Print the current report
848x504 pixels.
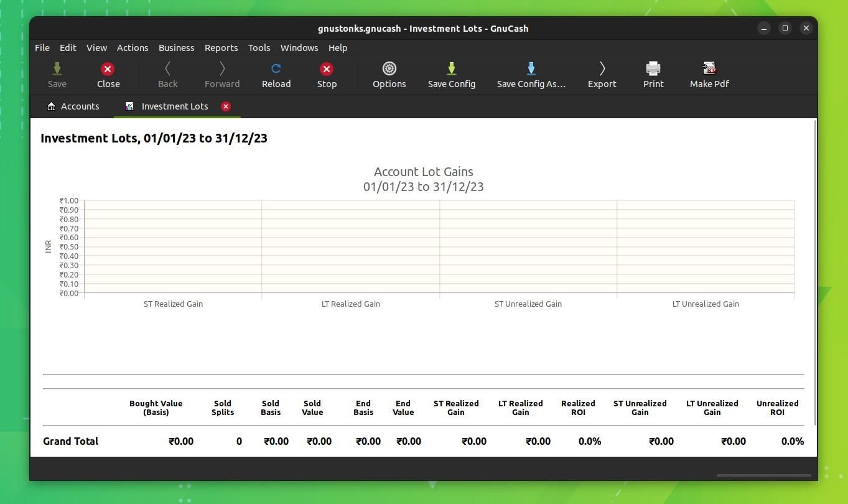pos(653,75)
